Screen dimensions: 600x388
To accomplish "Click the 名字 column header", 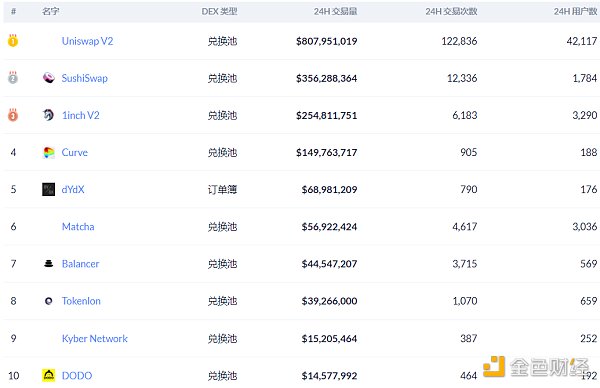I will pyautogui.click(x=51, y=11).
